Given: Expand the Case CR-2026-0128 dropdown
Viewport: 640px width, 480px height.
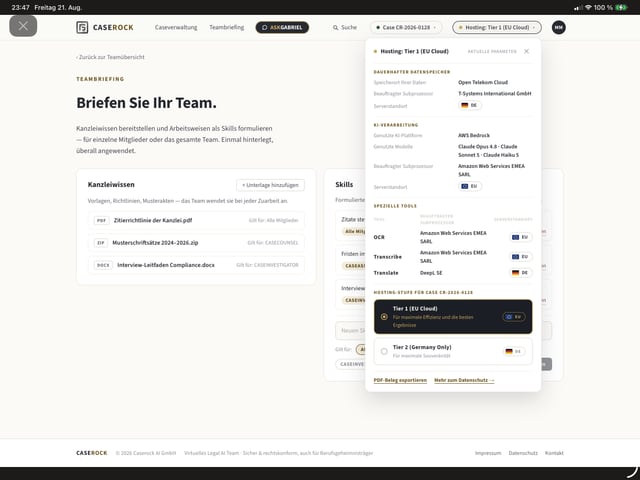Looking at the screenshot, I should pyautogui.click(x=406, y=27).
